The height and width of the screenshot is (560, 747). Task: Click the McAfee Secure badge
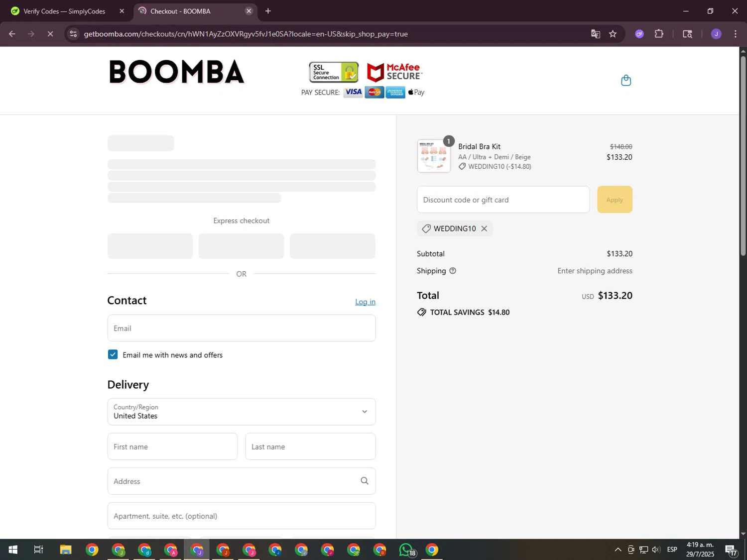pos(394,72)
